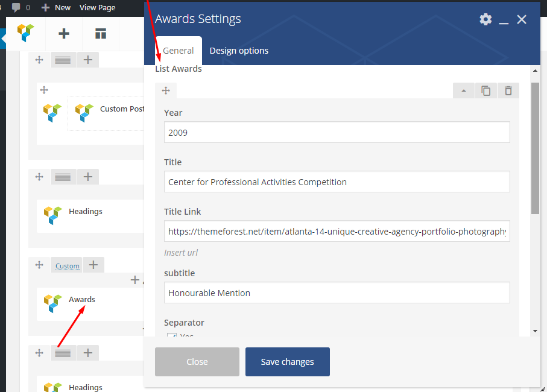The height and width of the screenshot is (392, 547).
Task: Switch to the Design options tab
Action: click(x=239, y=51)
